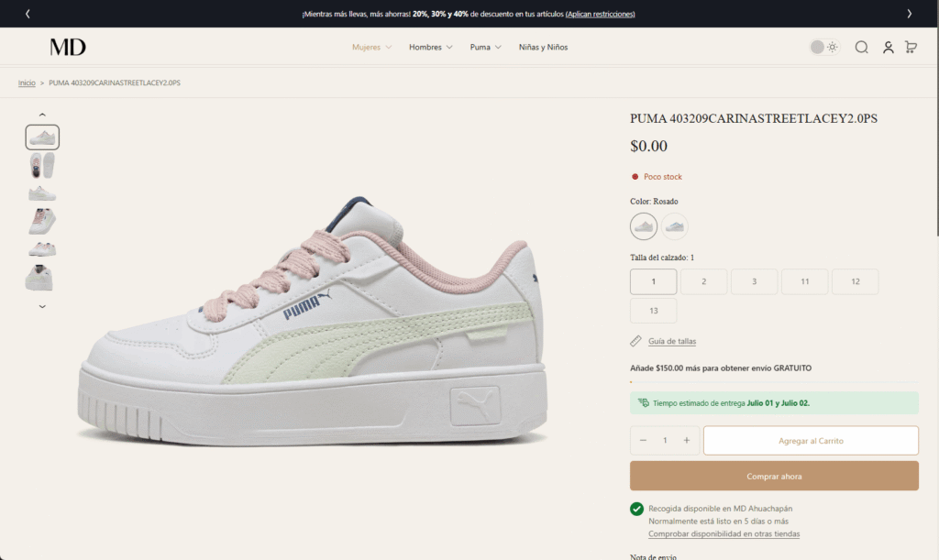Select the last heel-view thumbnail
939x560 pixels.
39,278
